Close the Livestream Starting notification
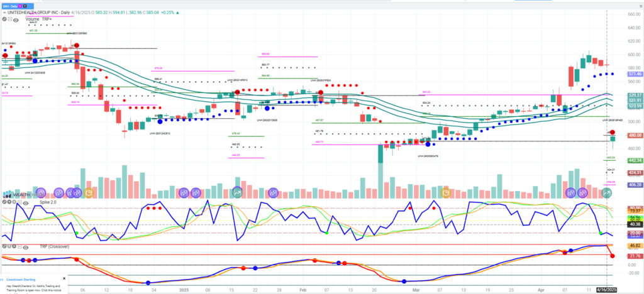 [64, 278]
